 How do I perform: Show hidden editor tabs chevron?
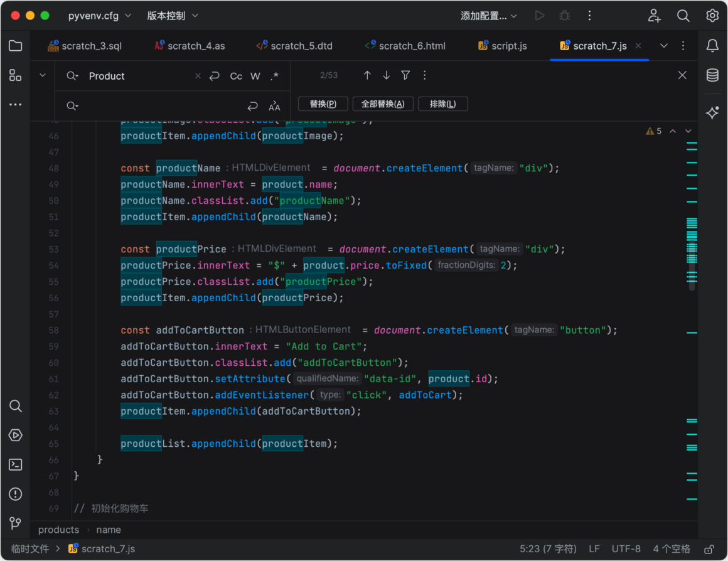click(664, 46)
